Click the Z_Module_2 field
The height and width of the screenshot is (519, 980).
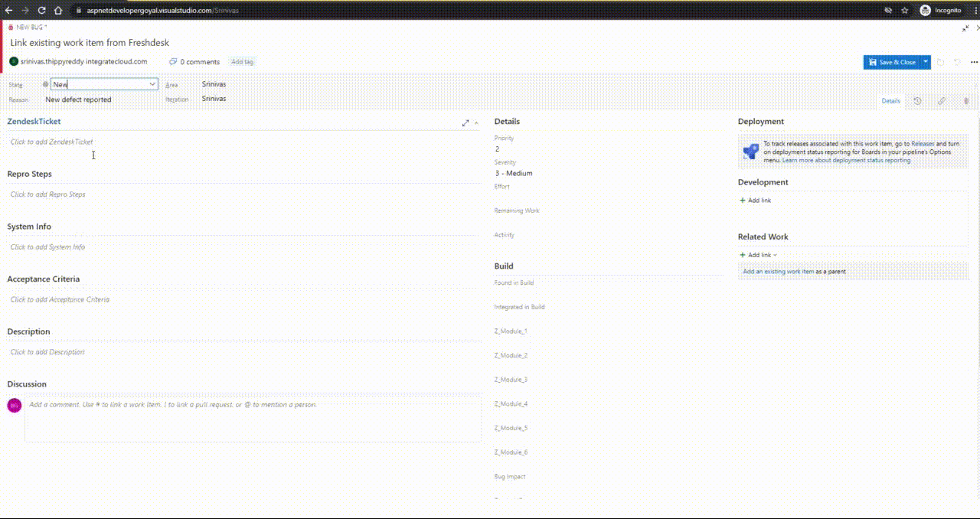[609, 366]
